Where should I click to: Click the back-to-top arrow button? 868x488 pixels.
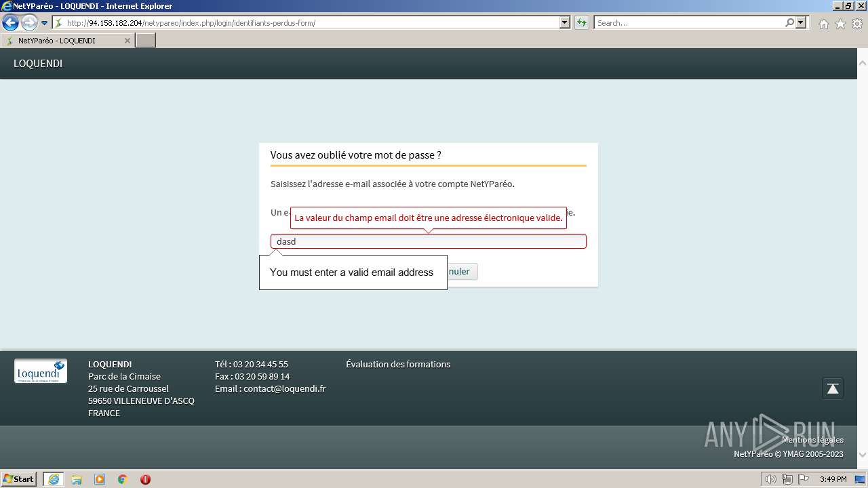pyautogui.click(x=833, y=388)
